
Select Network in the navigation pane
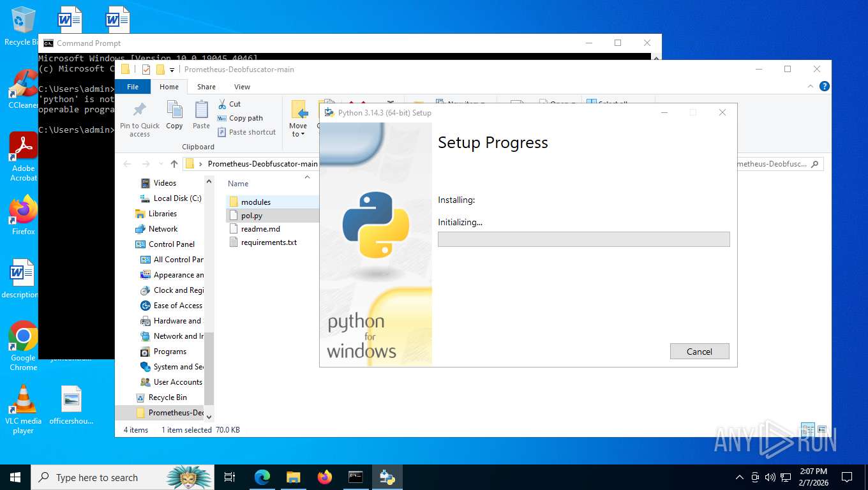pos(163,229)
